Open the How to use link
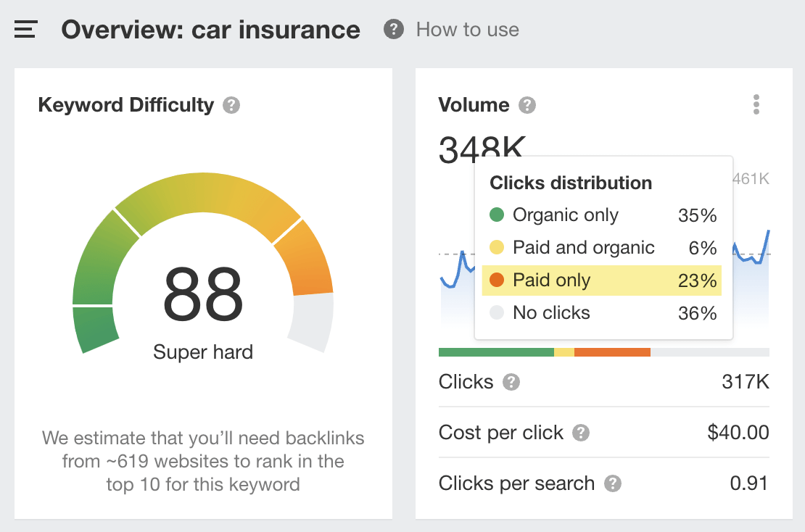 tap(467, 30)
